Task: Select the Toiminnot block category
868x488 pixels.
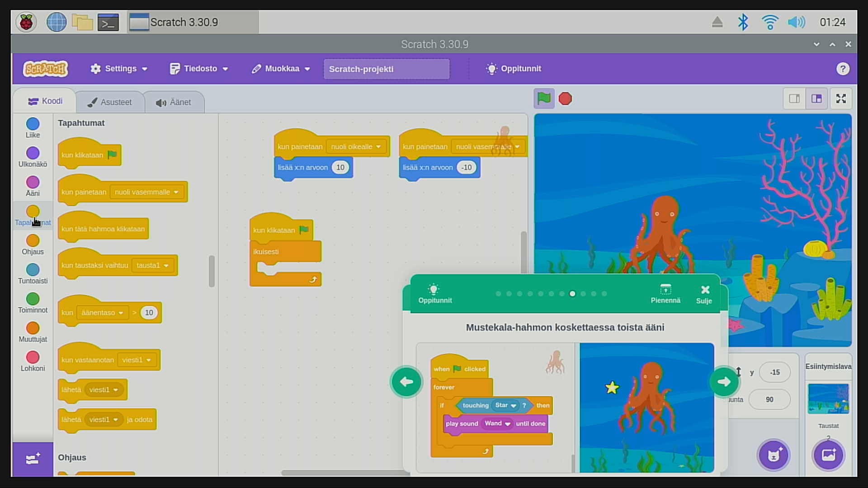Action: [x=33, y=303]
